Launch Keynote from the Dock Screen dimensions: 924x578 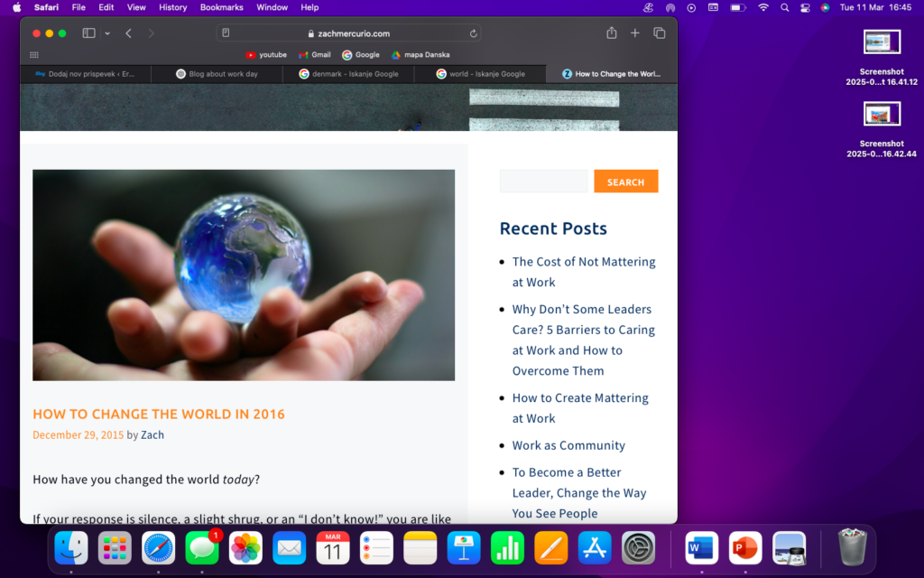[x=464, y=547]
